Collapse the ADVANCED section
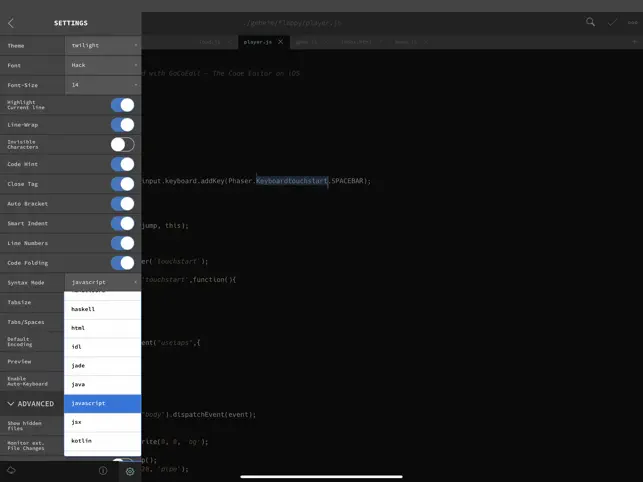This screenshot has height=482, width=643. (32, 404)
